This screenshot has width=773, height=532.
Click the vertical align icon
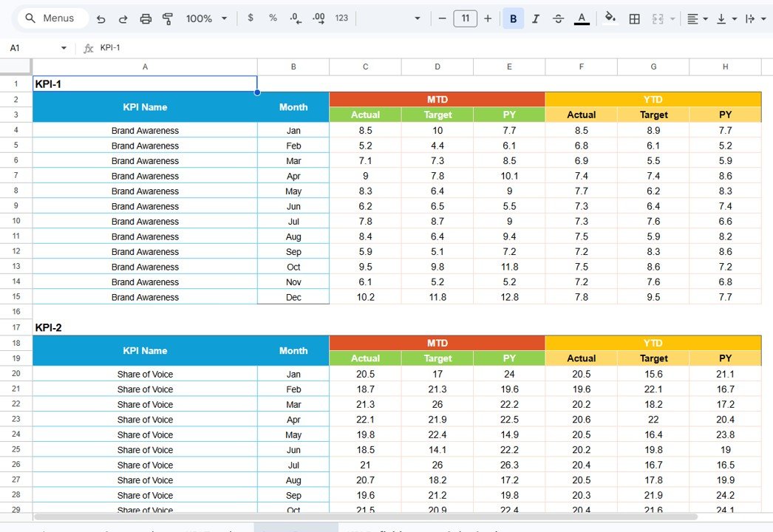pos(721,18)
